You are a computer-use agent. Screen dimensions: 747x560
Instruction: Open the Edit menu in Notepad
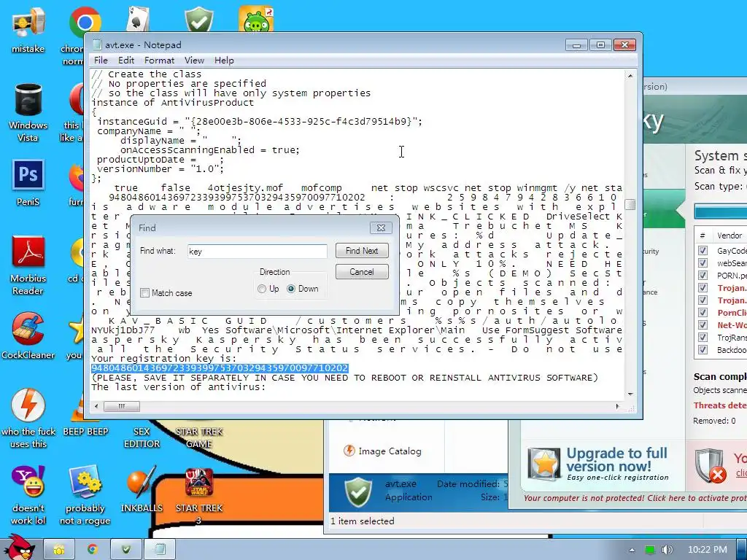pos(126,61)
